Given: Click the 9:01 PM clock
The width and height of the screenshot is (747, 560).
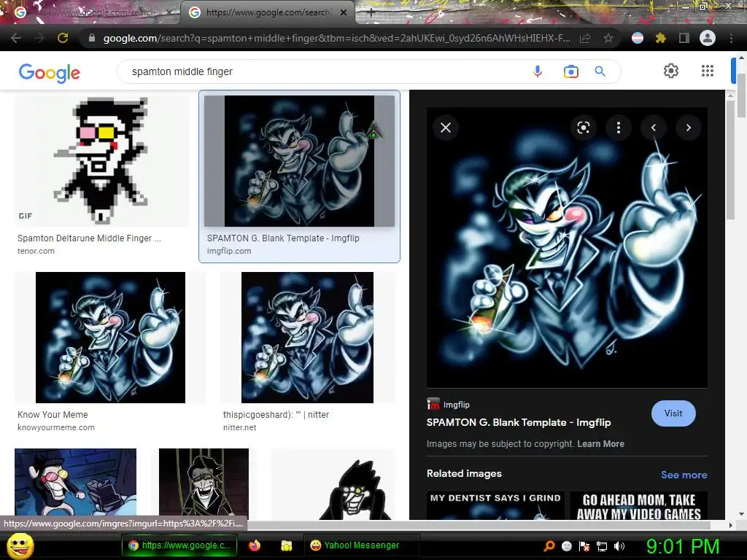Looking at the screenshot, I should click(x=682, y=546).
